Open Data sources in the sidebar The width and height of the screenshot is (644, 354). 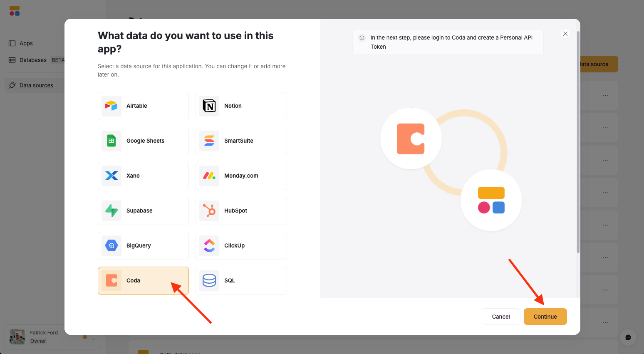[36, 85]
